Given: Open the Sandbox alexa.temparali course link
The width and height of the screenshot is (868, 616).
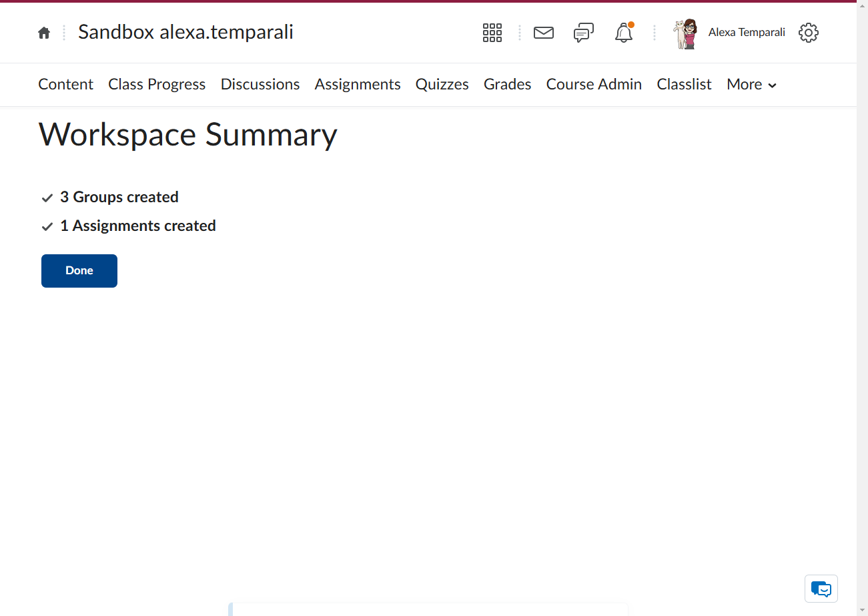Looking at the screenshot, I should pos(185,32).
